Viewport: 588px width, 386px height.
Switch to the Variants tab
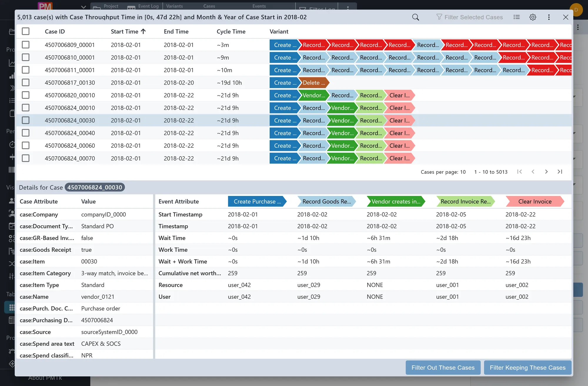coord(174,6)
